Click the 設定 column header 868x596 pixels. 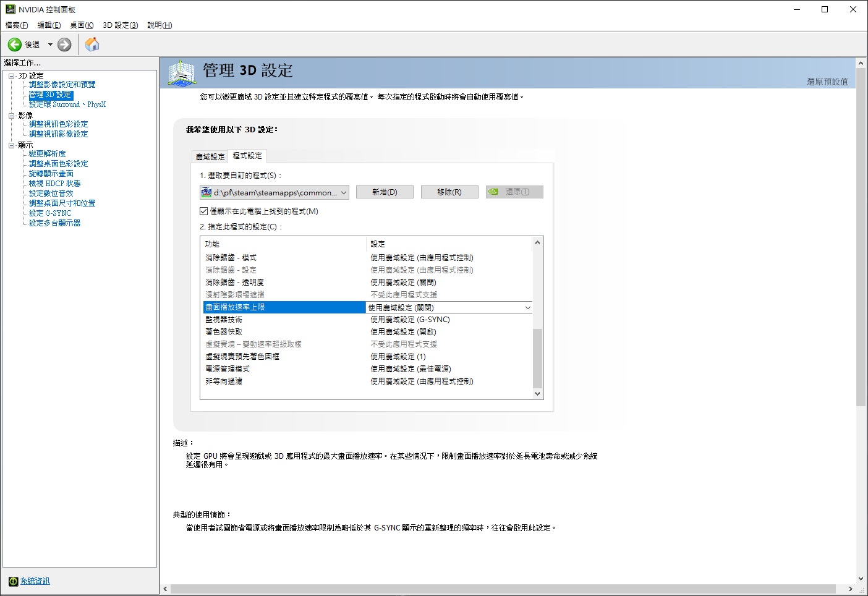click(x=449, y=244)
